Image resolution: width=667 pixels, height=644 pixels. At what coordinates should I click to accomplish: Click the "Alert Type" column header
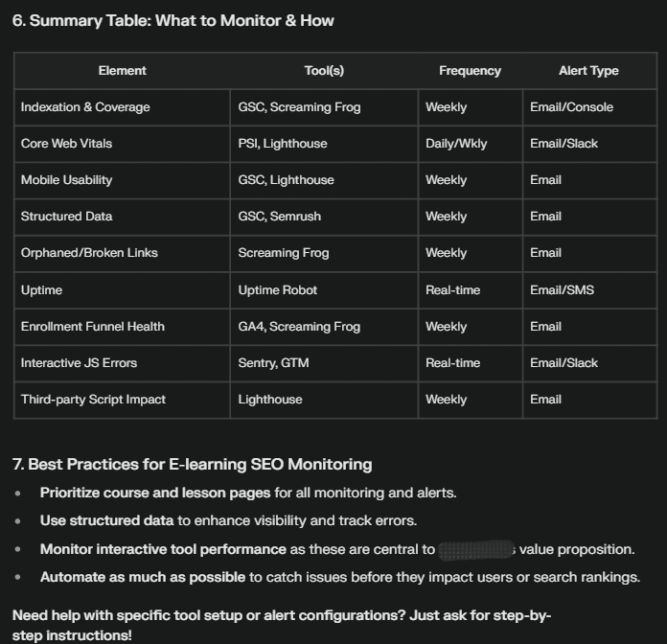[x=588, y=71]
